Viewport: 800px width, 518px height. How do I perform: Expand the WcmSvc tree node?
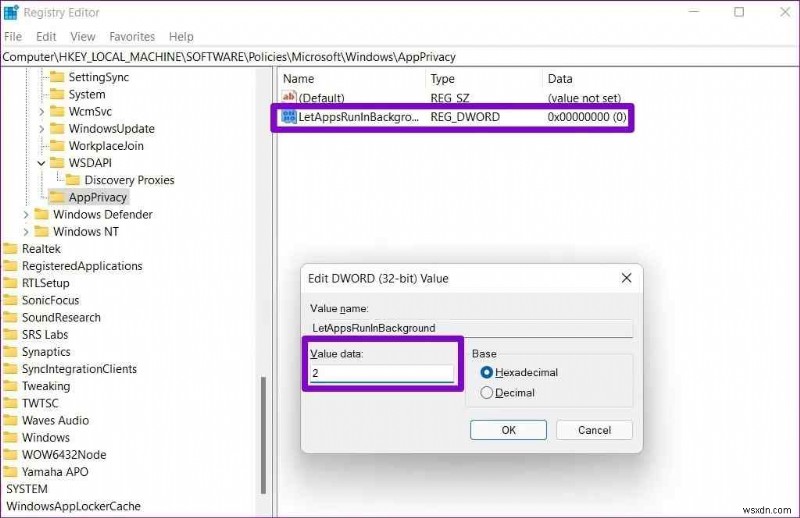pos(41,112)
